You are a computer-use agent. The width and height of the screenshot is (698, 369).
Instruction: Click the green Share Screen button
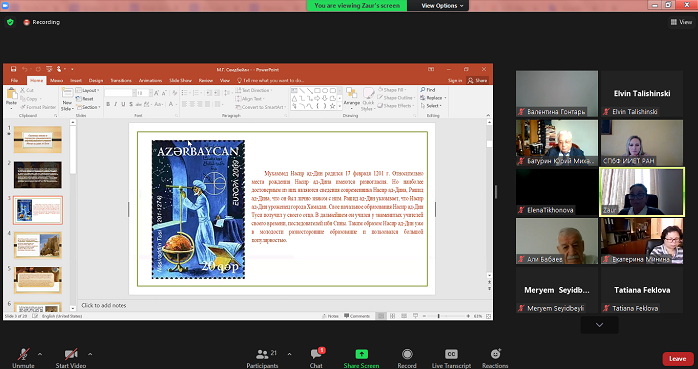(x=361, y=358)
